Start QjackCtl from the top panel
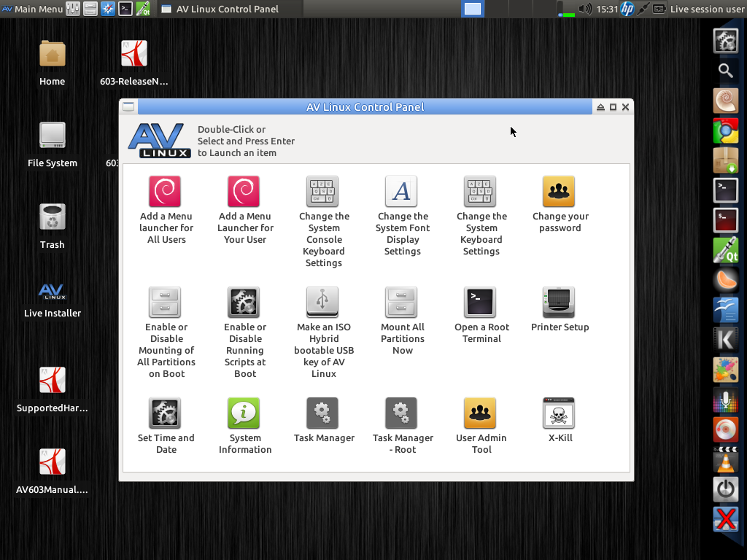 [x=141, y=9]
